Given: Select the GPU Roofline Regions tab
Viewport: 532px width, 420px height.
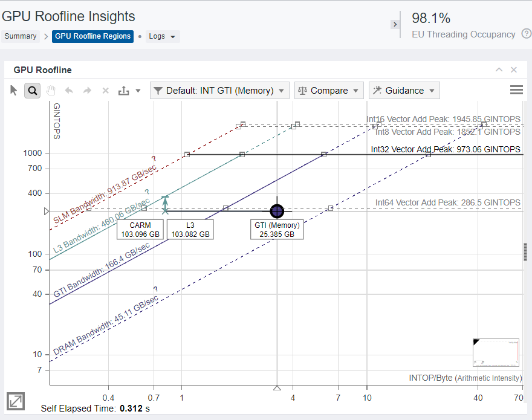Looking at the screenshot, I should tap(93, 36).
